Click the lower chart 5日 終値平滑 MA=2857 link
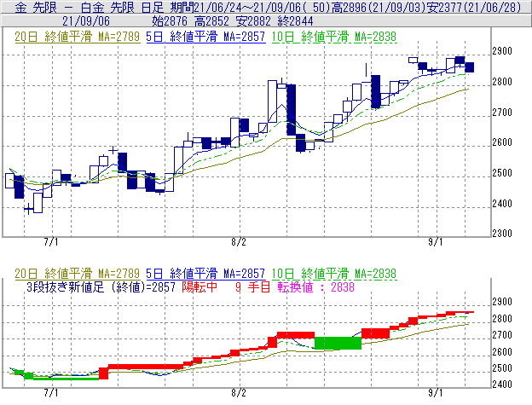Screen dimensions: 532x405 tap(205, 274)
